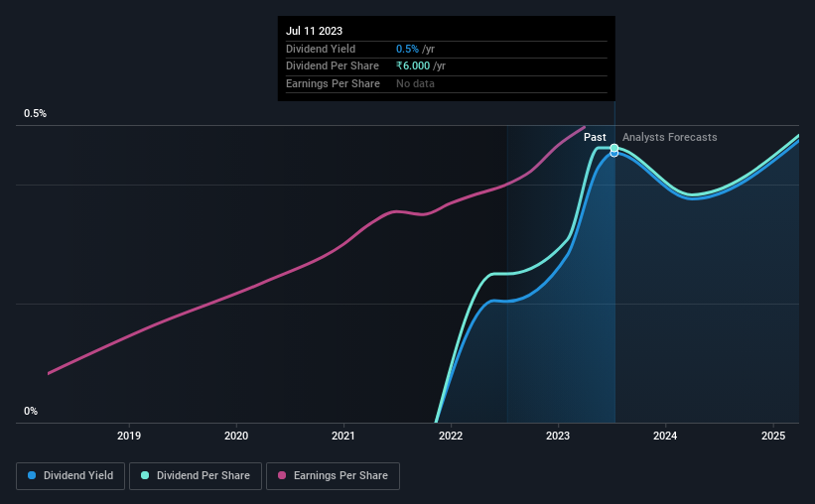Click the 2019 x-axis label
The width and height of the screenshot is (815, 504).
[129, 436]
